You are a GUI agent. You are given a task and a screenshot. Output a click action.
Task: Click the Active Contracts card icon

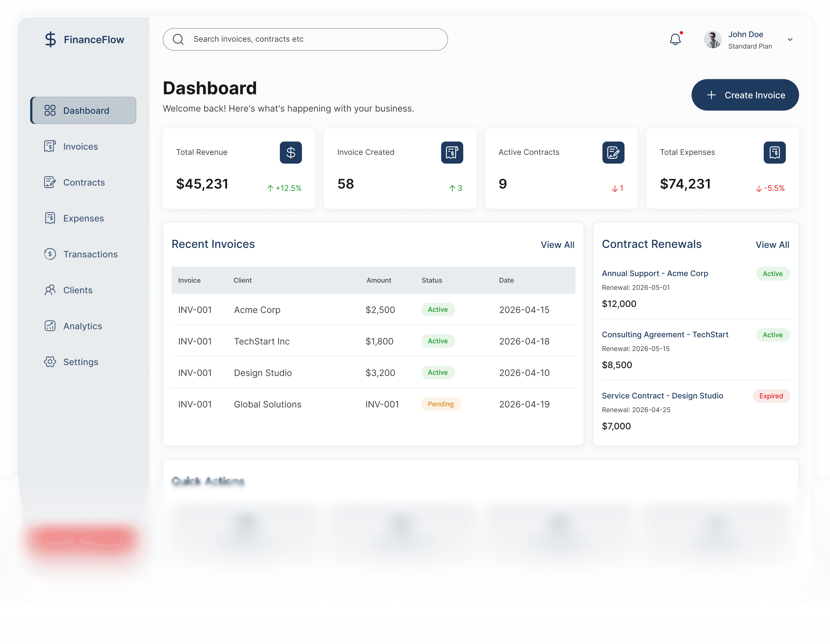tap(613, 153)
